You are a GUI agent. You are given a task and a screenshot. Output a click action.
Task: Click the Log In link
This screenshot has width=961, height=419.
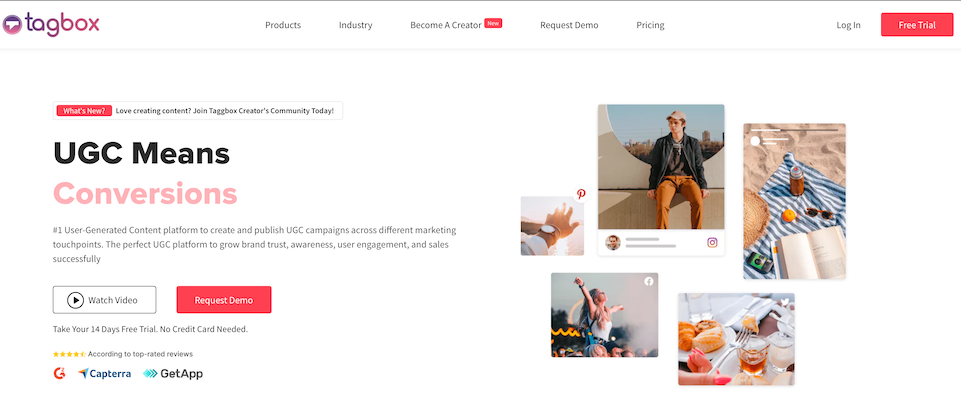point(848,25)
